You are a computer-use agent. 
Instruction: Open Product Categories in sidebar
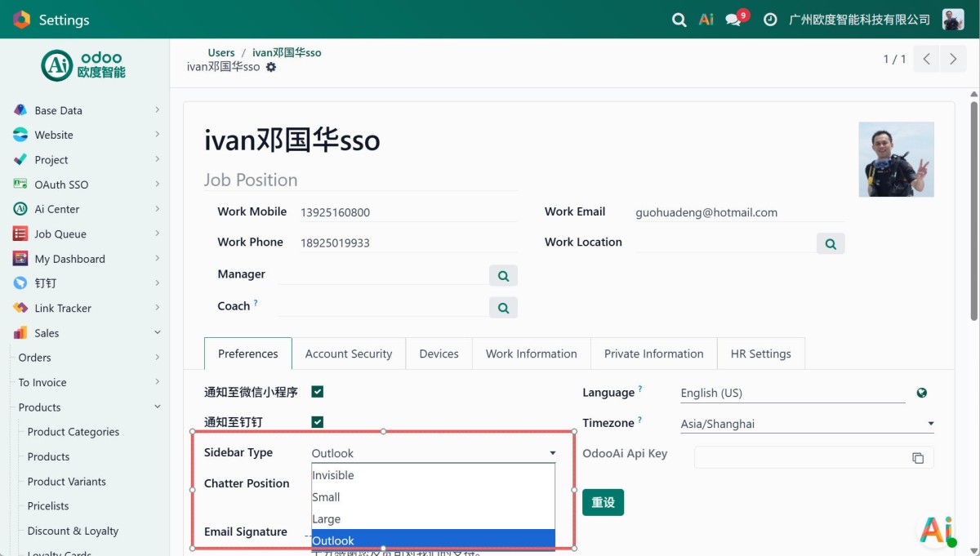tap(73, 432)
